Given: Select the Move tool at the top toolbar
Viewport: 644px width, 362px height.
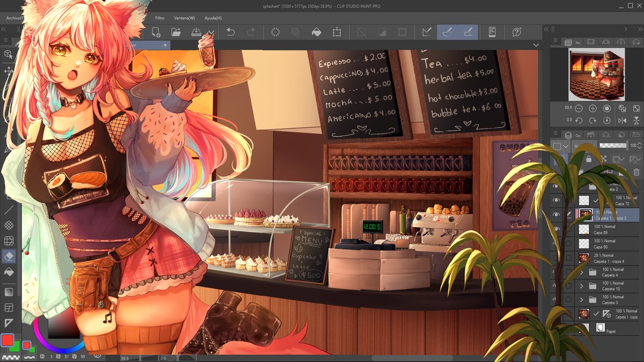Looking at the screenshot, I should 9,70.
